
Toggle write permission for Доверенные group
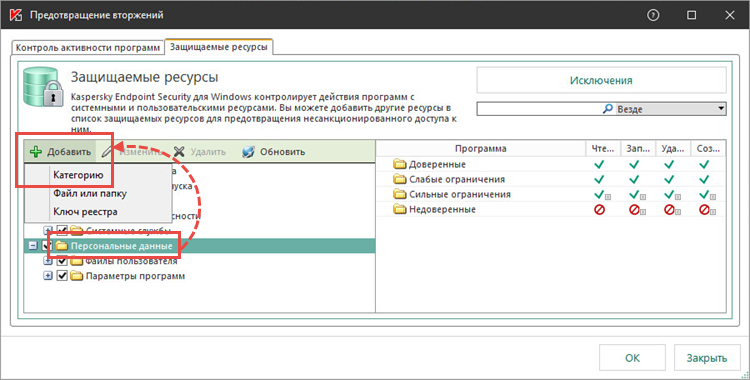pos(634,164)
